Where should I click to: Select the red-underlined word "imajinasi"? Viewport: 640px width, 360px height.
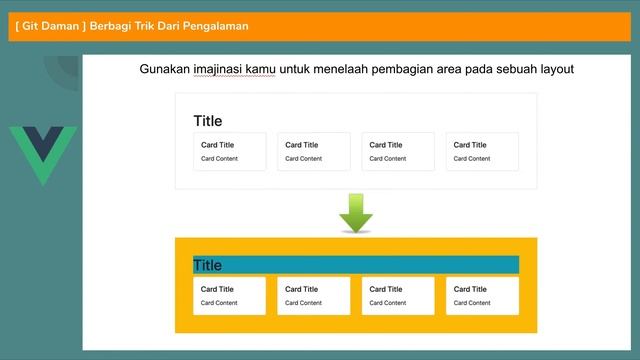219,69
